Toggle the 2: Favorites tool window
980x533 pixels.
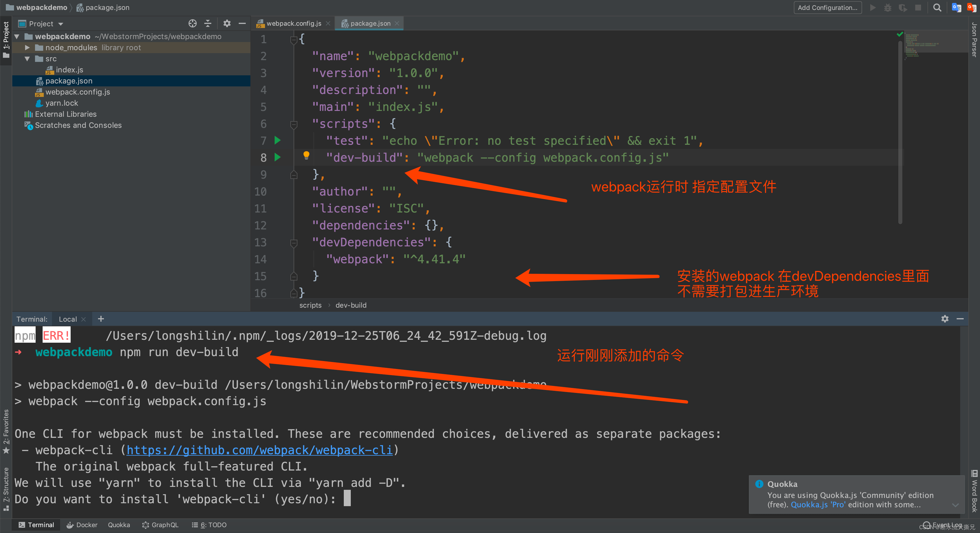6,432
